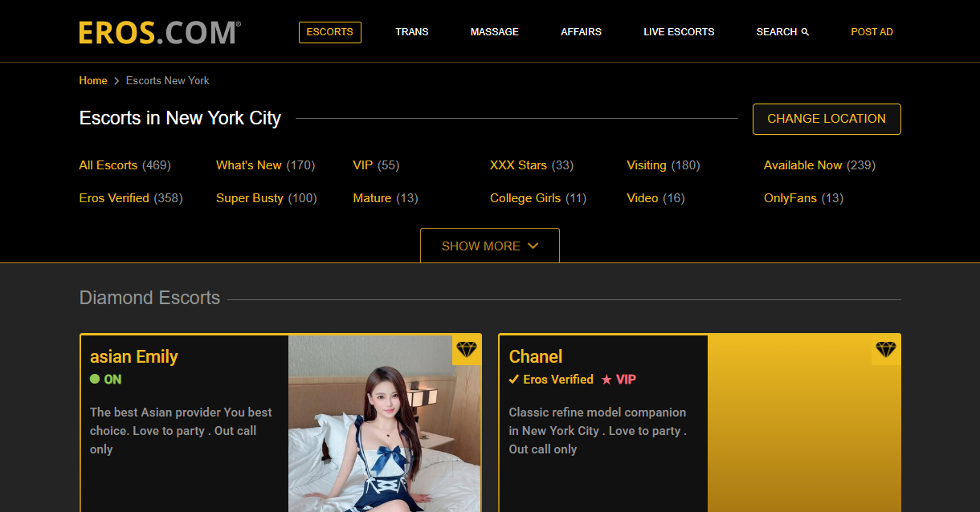The width and height of the screenshot is (980, 512).
Task: Click the gold placeholder image on Chanel's card
Action: [x=803, y=433]
